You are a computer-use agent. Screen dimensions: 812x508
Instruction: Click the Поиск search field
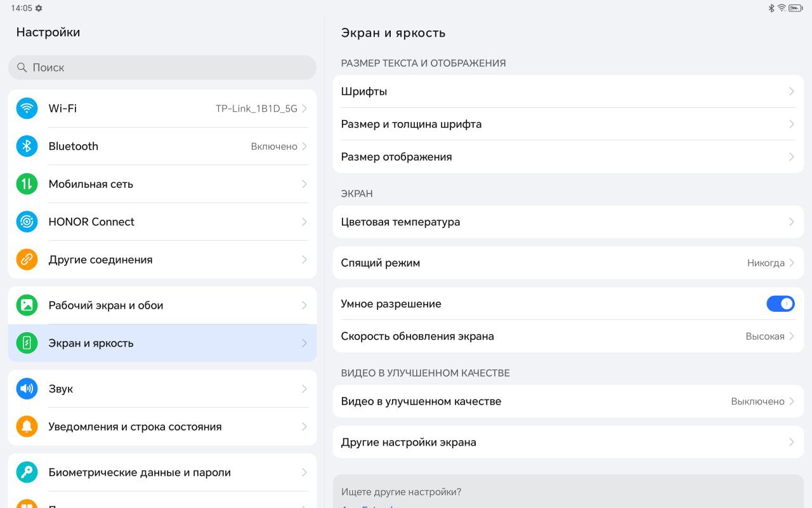162,67
